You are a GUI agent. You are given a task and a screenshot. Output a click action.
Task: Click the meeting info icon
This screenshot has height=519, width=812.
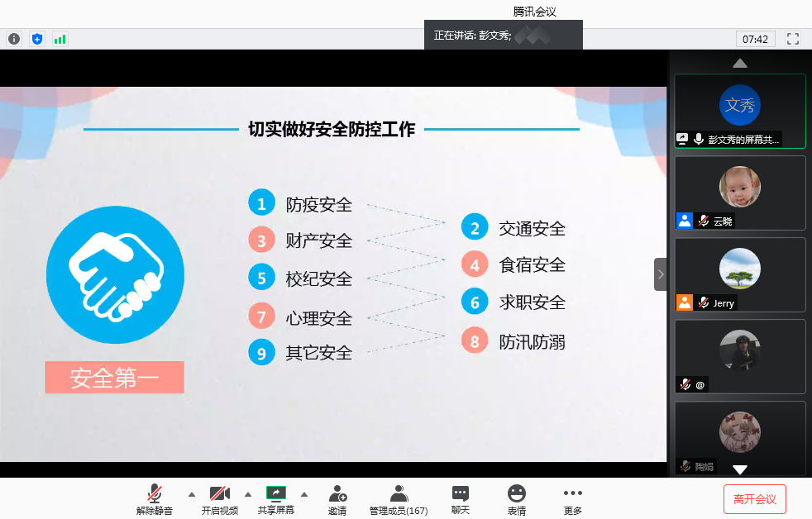(14, 39)
